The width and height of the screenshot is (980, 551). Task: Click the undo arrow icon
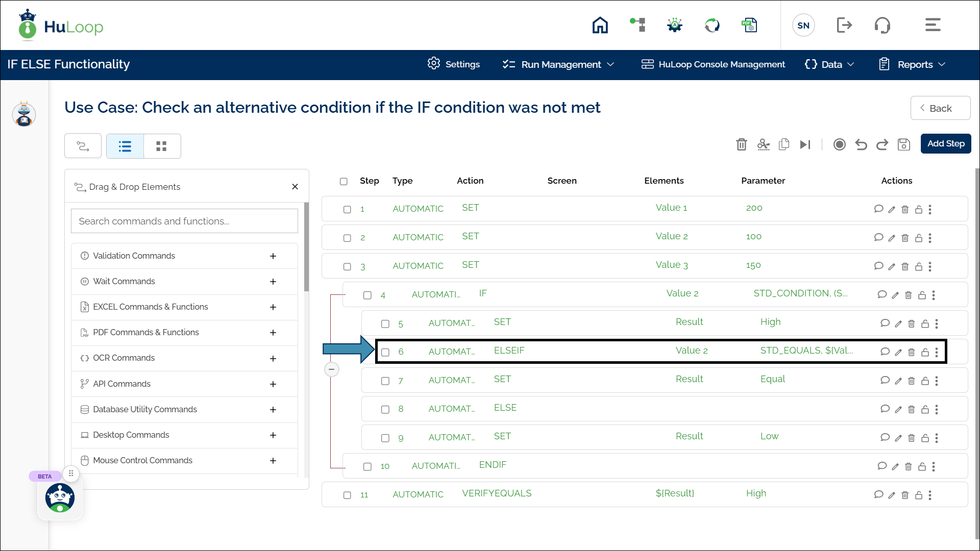pos(861,144)
